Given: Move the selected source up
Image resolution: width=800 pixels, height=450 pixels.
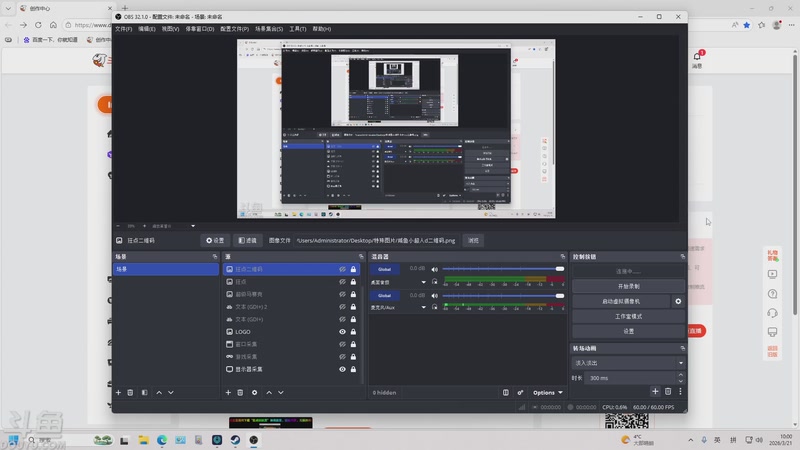Looking at the screenshot, I should pos(269,392).
